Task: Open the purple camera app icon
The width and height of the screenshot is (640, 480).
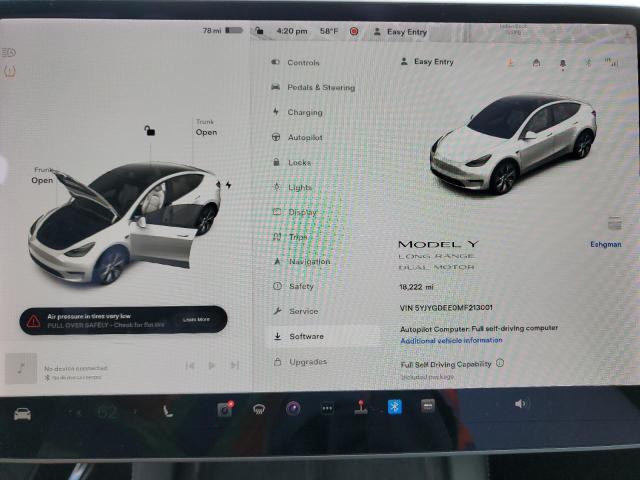Action: [x=293, y=408]
